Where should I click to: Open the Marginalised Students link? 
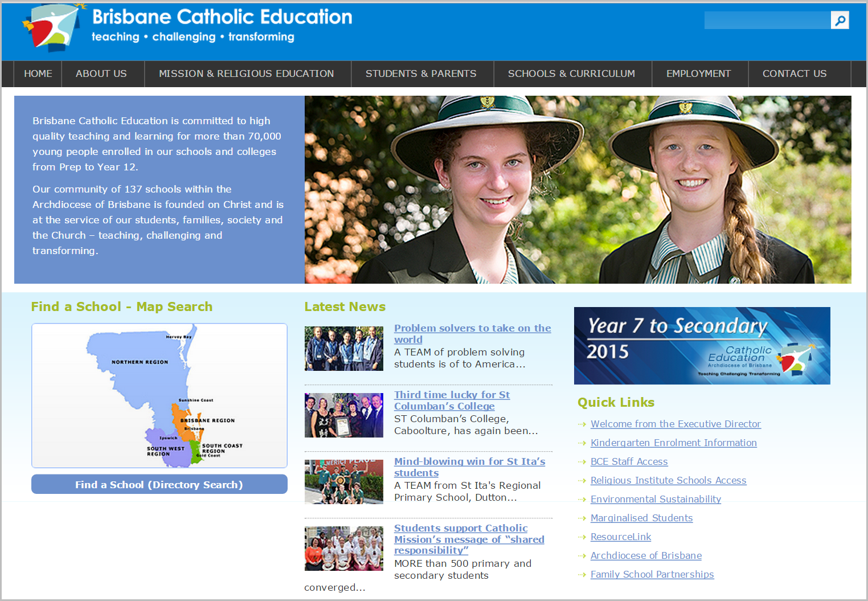(641, 518)
